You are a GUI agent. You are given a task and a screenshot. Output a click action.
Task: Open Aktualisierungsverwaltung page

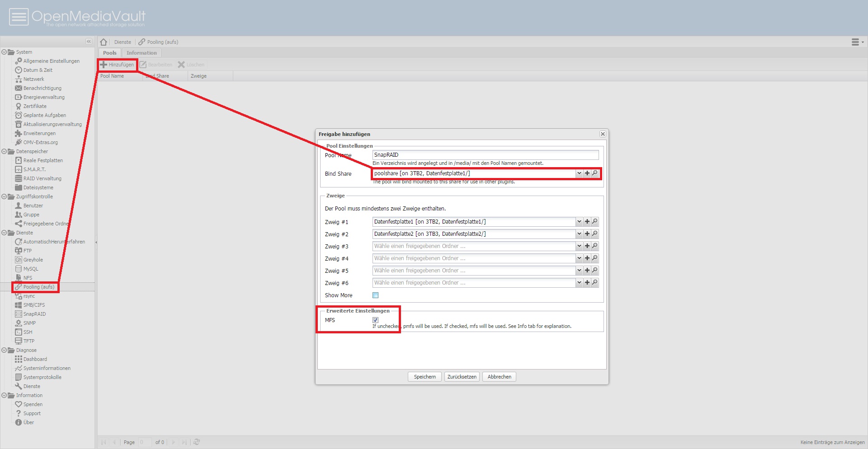tap(52, 124)
